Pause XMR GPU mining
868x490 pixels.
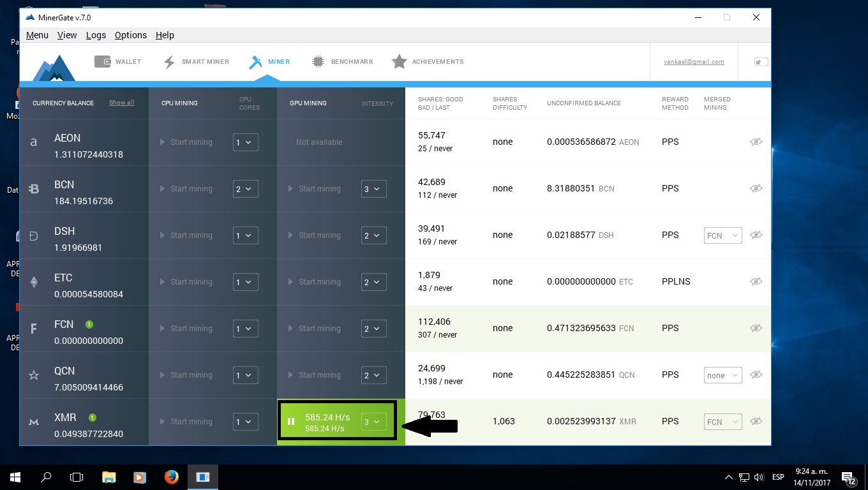(x=291, y=422)
